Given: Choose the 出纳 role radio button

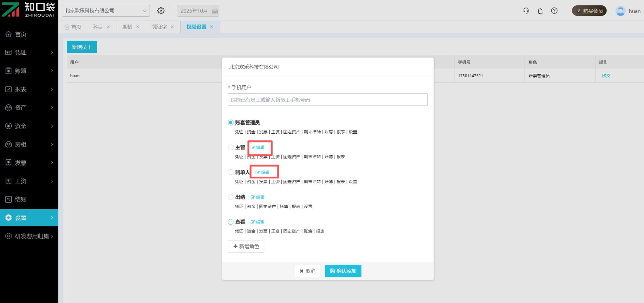Looking at the screenshot, I should 231,197.
